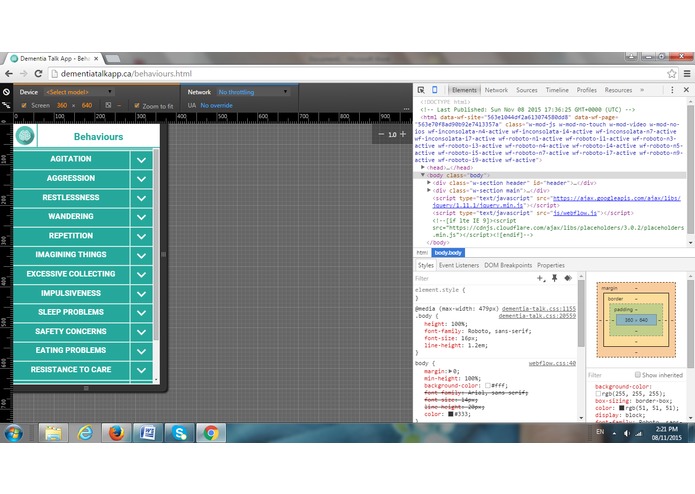The height and width of the screenshot is (494, 695).
Task: Switch to the Timeline tab
Action: (557, 90)
